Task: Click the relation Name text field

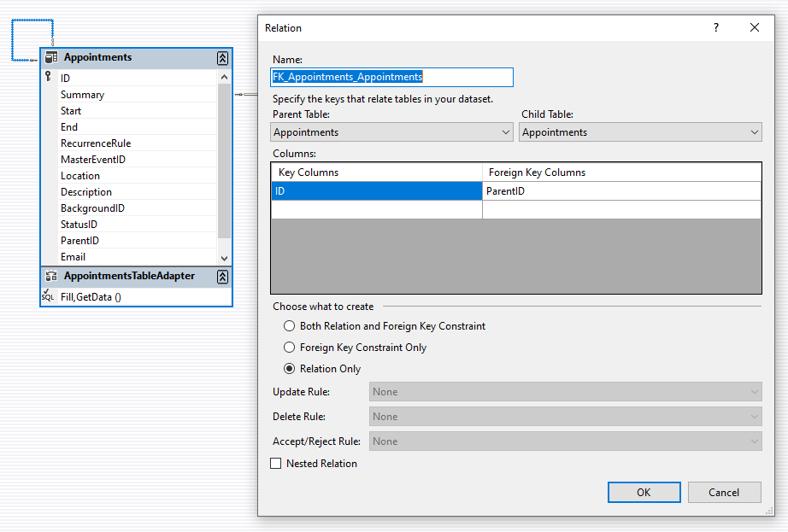Action: [392, 77]
